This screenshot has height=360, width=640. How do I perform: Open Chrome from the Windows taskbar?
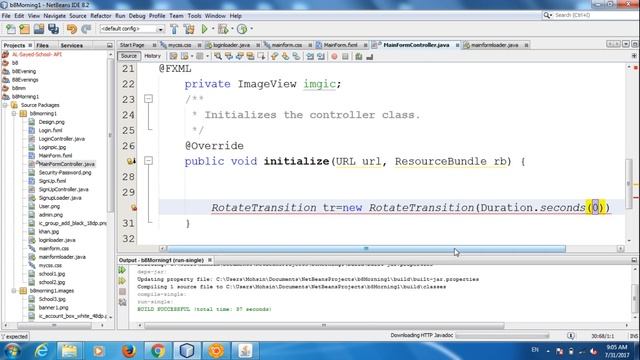coord(158,351)
